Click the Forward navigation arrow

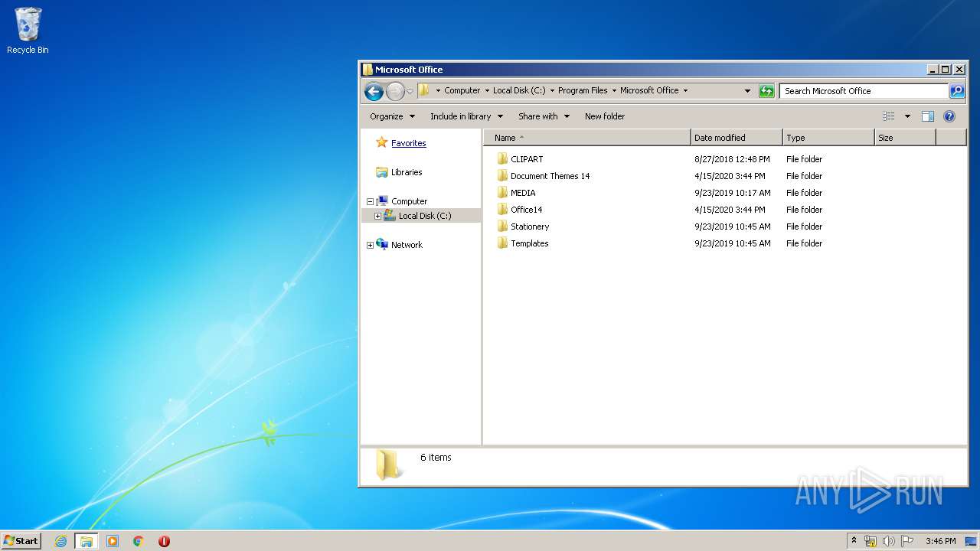coord(395,92)
